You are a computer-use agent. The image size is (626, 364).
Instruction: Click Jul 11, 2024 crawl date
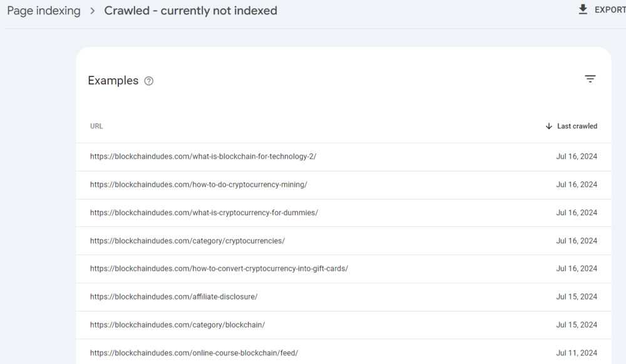tap(577, 353)
